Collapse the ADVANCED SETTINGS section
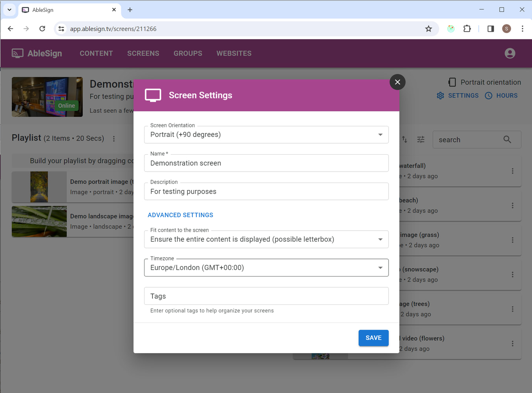This screenshot has width=532, height=393. (x=180, y=215)
